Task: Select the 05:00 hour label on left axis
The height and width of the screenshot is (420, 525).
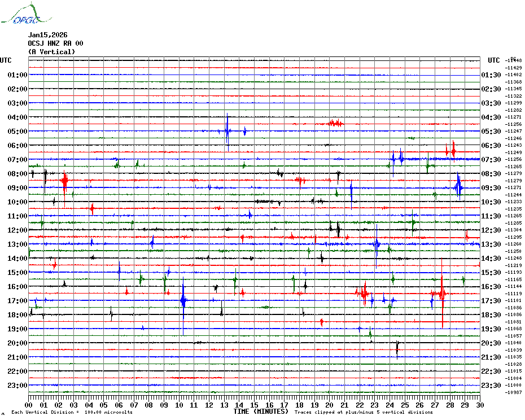Action: pos(17,132)
